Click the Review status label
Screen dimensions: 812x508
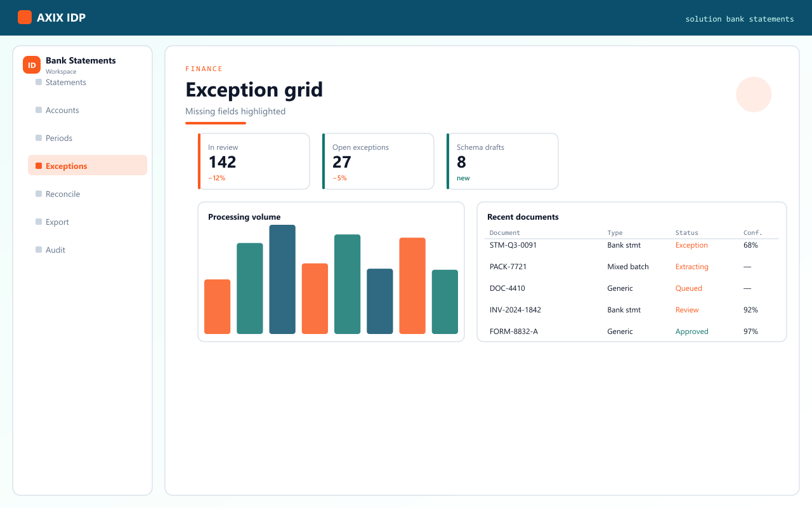click(687, 310)
